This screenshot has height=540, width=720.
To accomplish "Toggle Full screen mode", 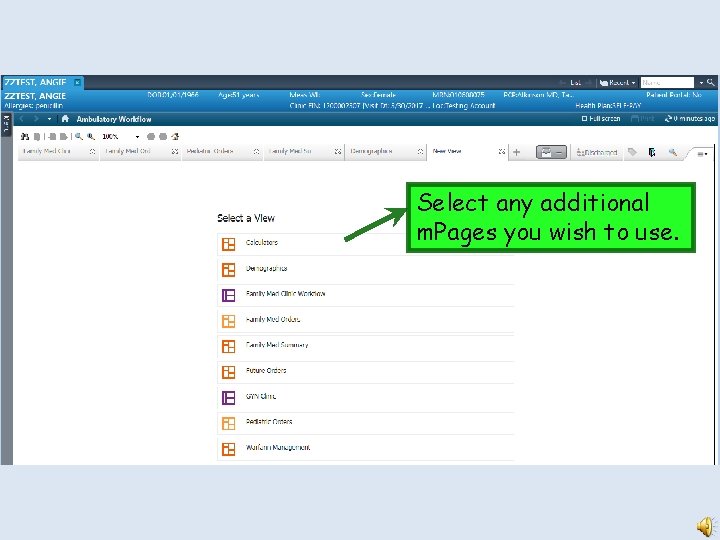I will tap(601, 119).
